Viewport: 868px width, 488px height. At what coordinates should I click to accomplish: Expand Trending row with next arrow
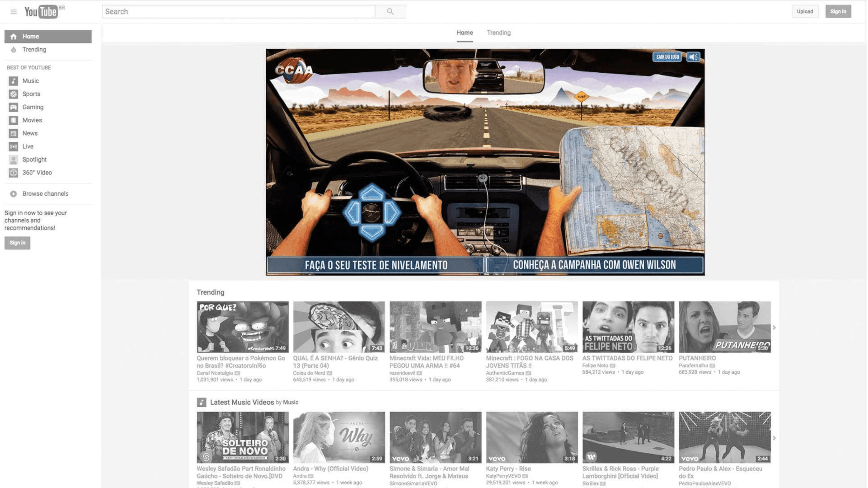click(x=774, y=328)
